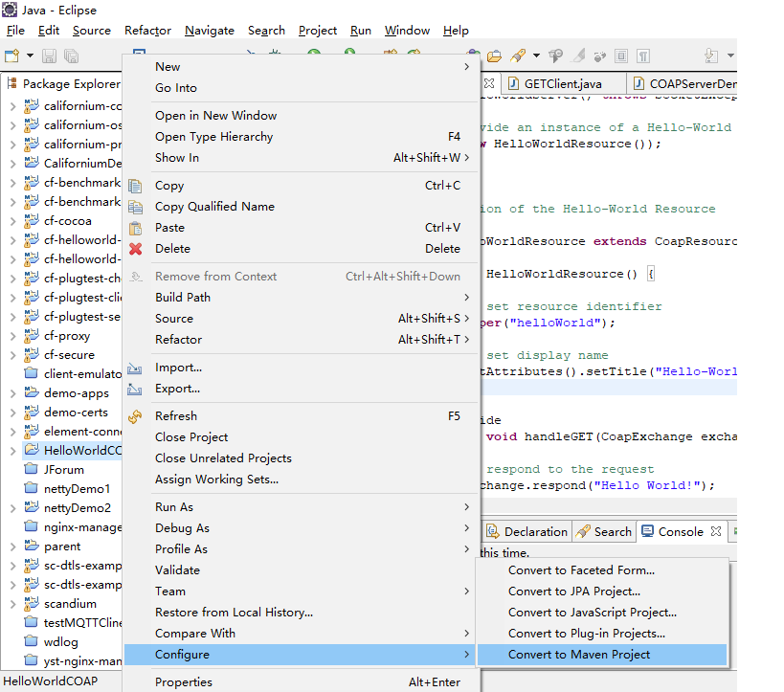
Task: Select Convert to JPA Project...
Action: [x=602, y=592]
